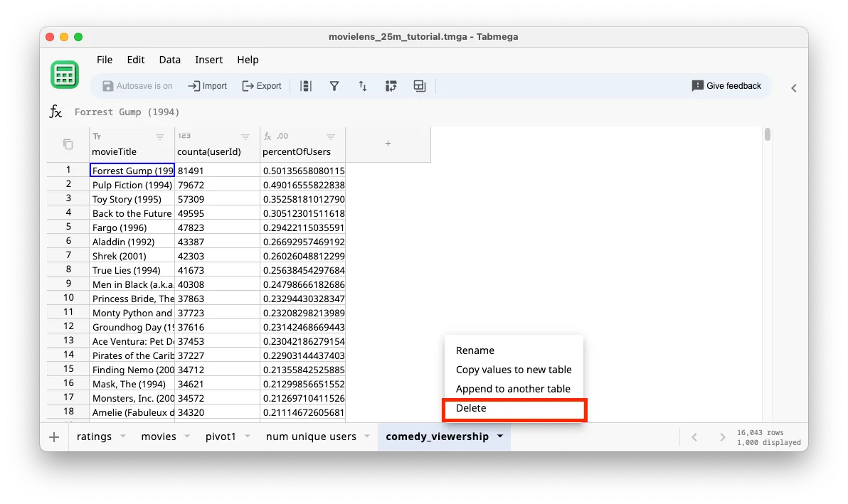Screen dimensions: 848x504
Task: Click the fx icon beside the formula bar
Action: (55, 112)
